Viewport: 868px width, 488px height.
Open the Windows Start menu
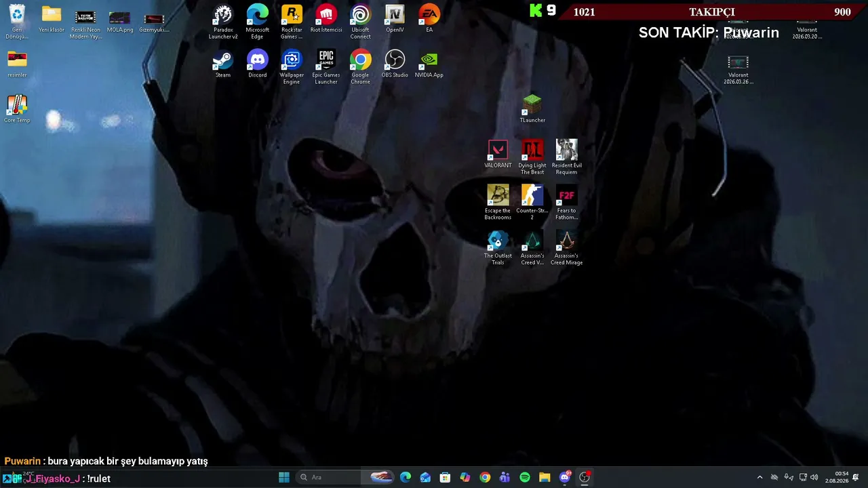[284, 477]
